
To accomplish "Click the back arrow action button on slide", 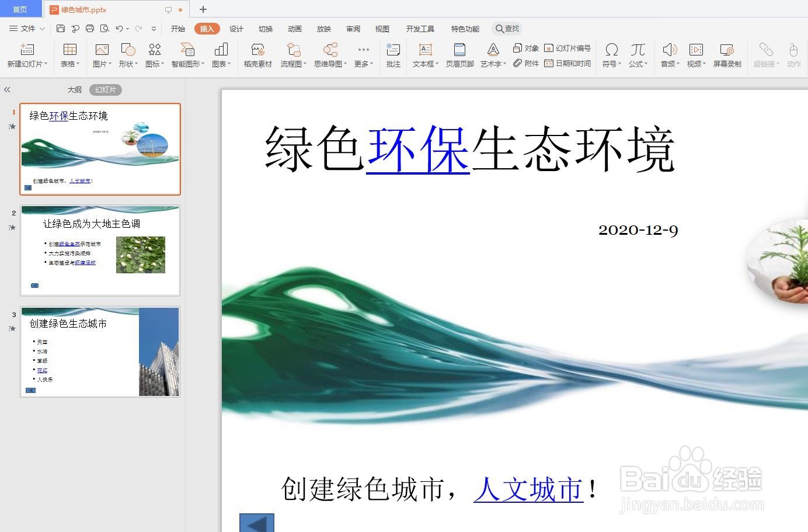I will pyautogui.click(x=257, y=523).
